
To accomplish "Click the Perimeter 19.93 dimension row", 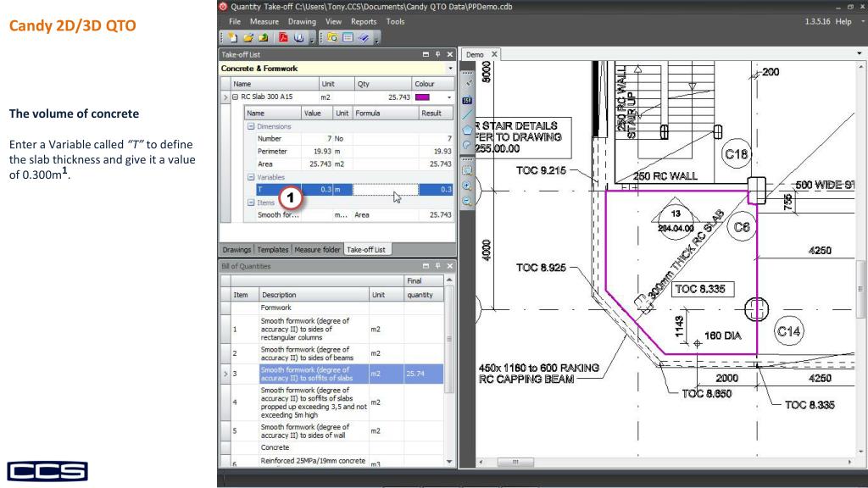I will (x=348, y=152).
